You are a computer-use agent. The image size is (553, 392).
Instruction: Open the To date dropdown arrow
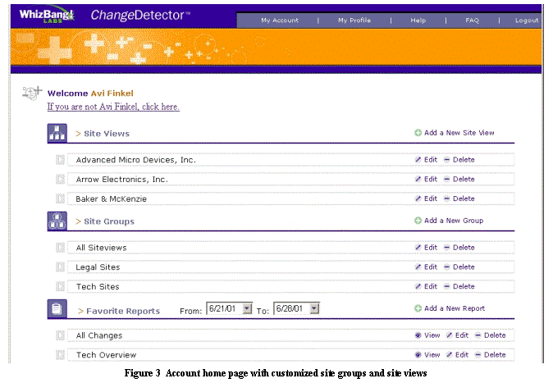[314, 308]
